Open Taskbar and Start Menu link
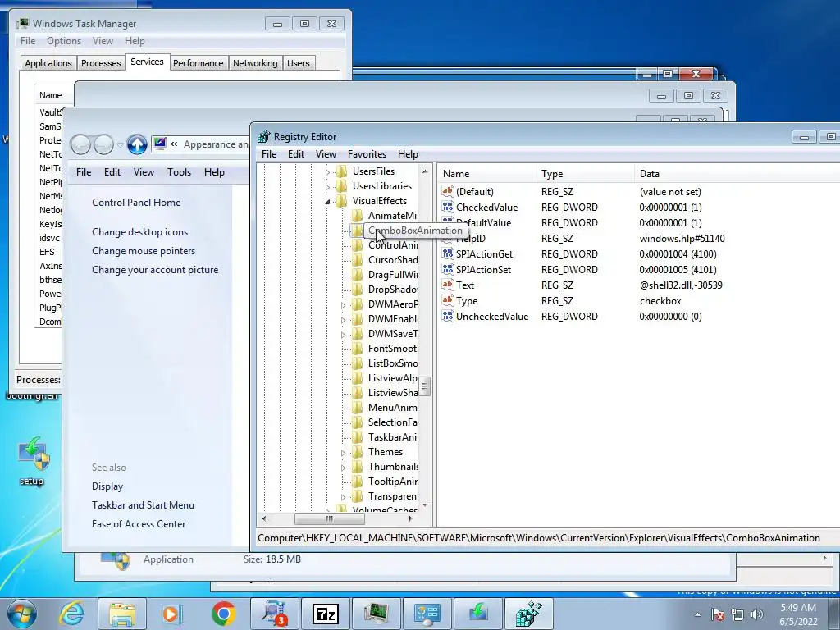The height and width of the screenshot is (630, 840). pos(143,505)
